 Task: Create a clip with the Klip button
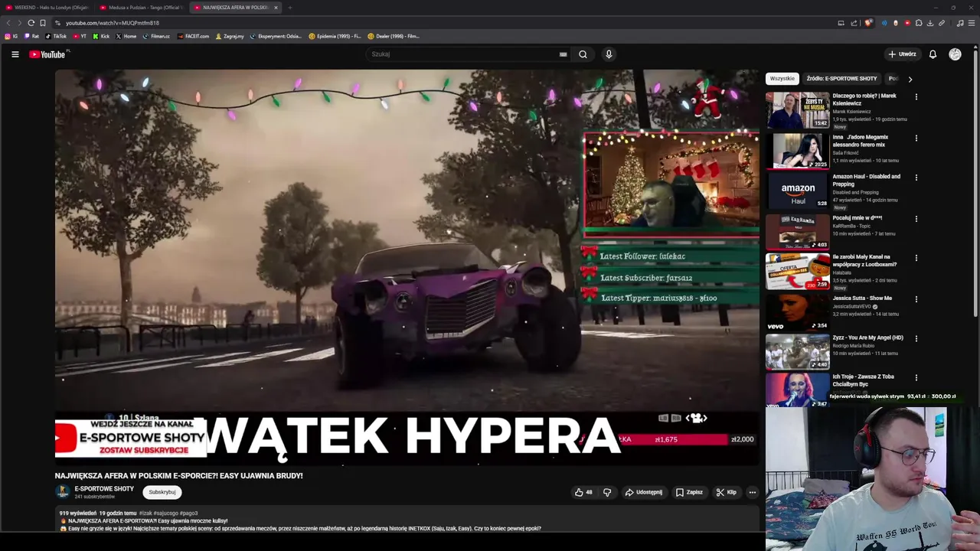pos(726,492)
